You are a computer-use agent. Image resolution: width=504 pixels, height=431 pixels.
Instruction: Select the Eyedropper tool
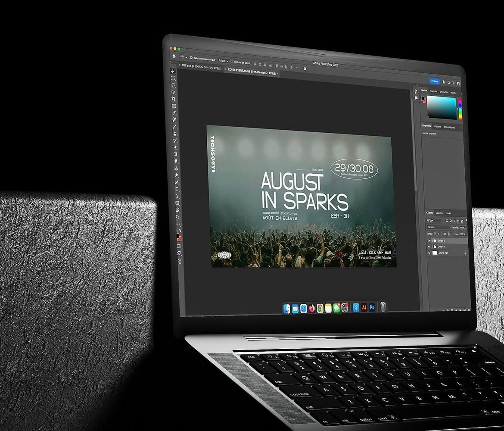(x=174, y=112)
